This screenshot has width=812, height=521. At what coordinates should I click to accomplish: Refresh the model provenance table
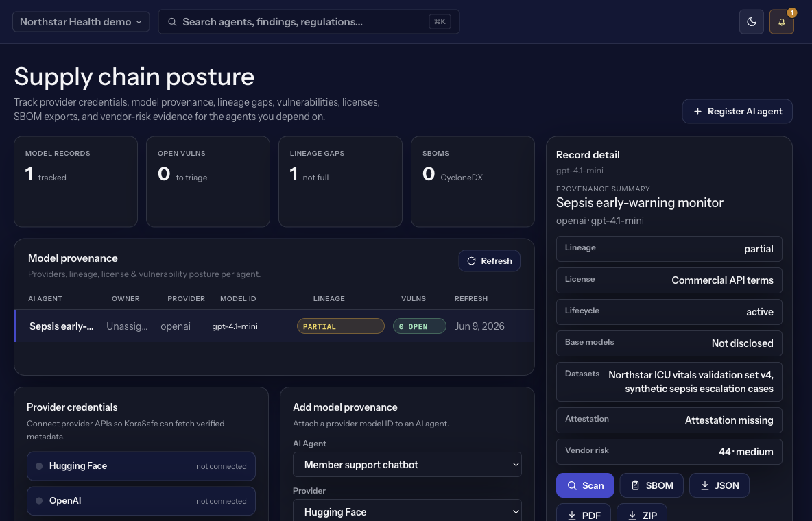click(x=490, y=261)
